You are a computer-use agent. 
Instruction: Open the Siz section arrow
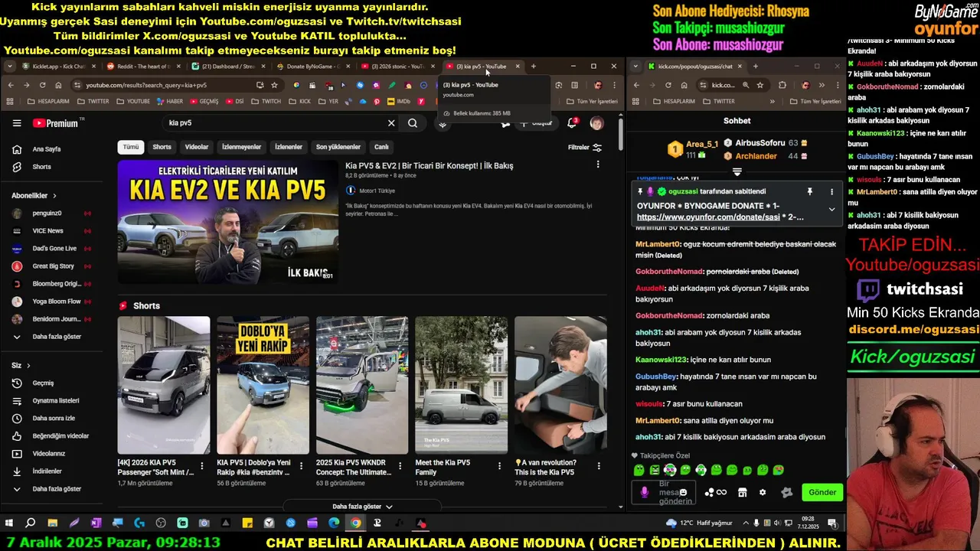(28, 366)
